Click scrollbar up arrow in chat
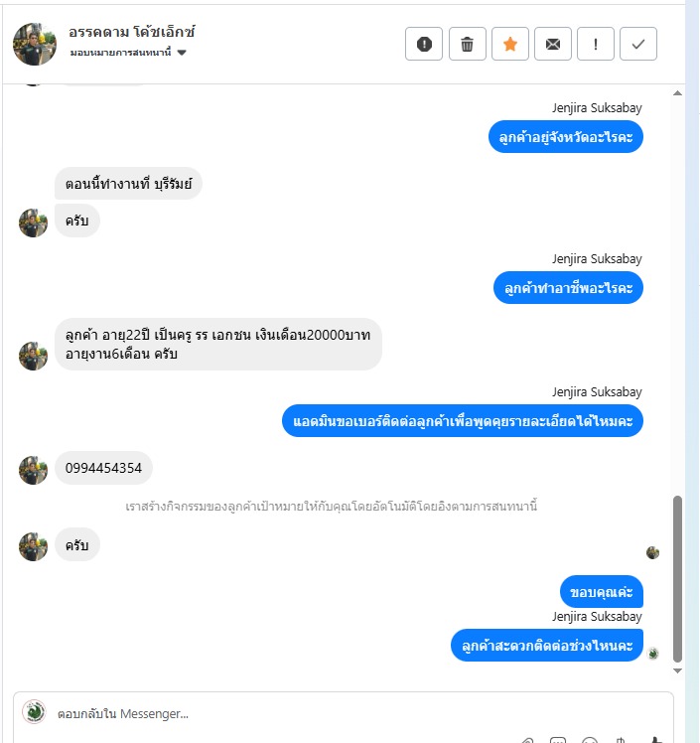 (678, 93)
